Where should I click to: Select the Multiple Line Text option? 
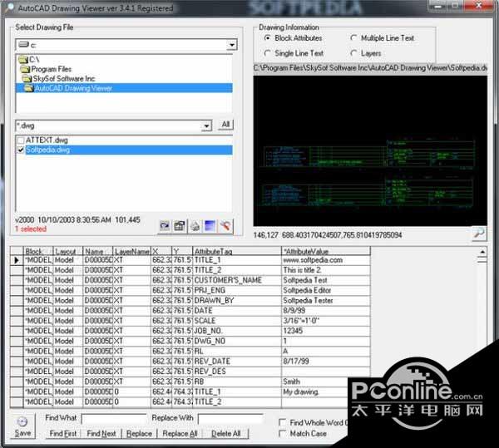(353, 38)
